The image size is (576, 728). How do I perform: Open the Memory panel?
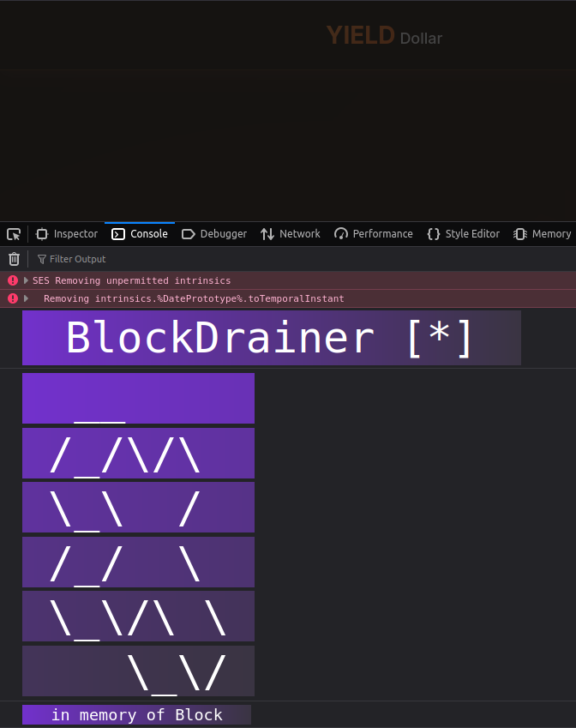pyautogui.click(x=543, y=234)
